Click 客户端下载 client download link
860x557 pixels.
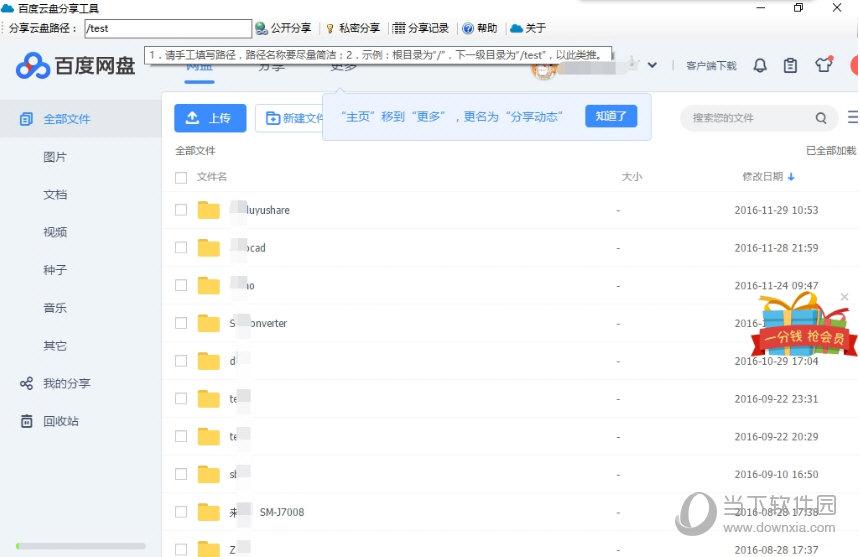(711, 66)
